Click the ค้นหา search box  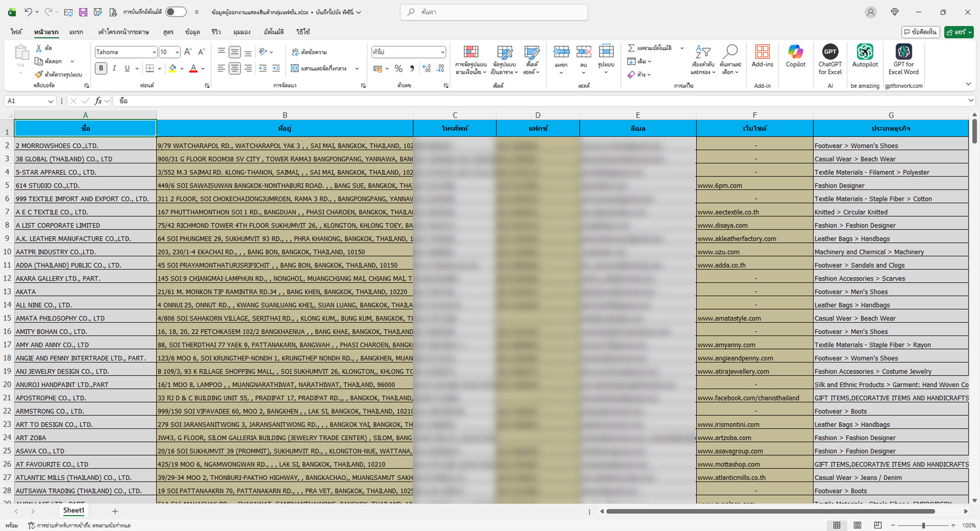tap(493, 12)
